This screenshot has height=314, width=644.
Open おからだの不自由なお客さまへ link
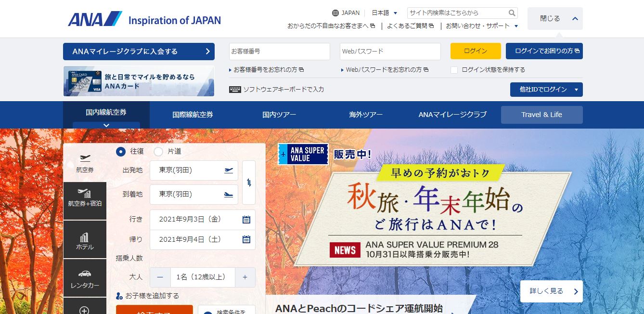(x=331, y=26)
